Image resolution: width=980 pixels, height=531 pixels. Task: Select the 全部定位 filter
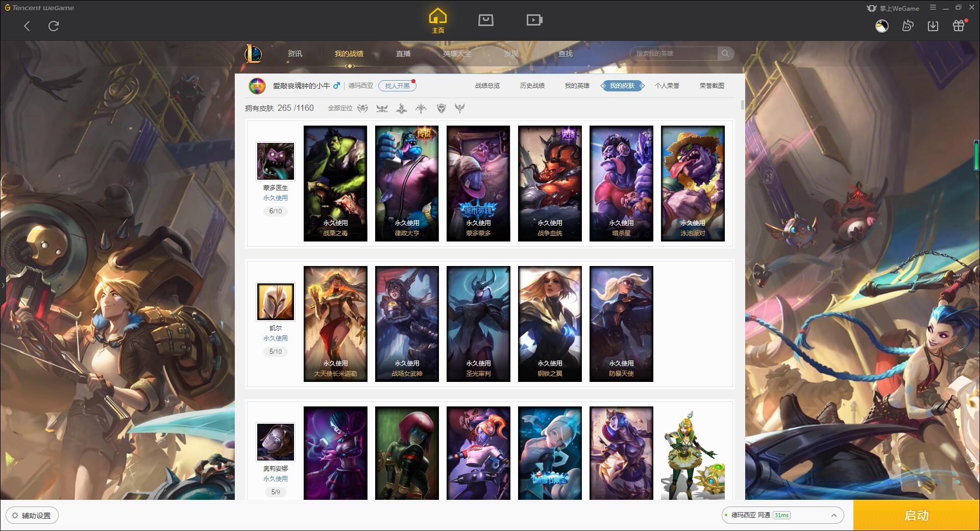click(340, 108)
